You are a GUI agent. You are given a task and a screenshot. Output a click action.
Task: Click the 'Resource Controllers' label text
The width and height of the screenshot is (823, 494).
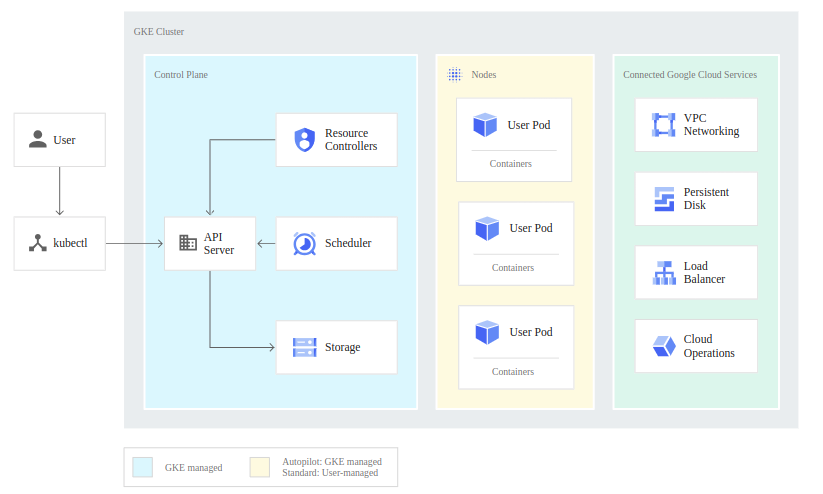click(351, 140)
